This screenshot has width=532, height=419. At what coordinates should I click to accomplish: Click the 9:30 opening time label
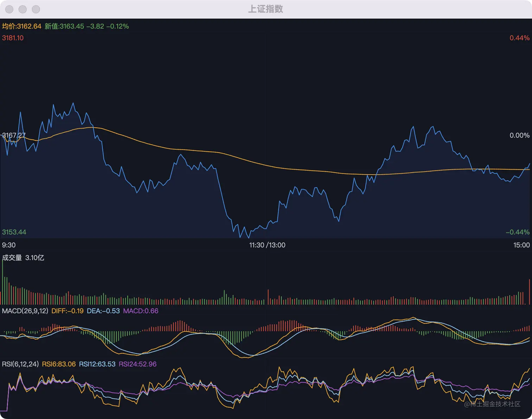coord(9,245)
